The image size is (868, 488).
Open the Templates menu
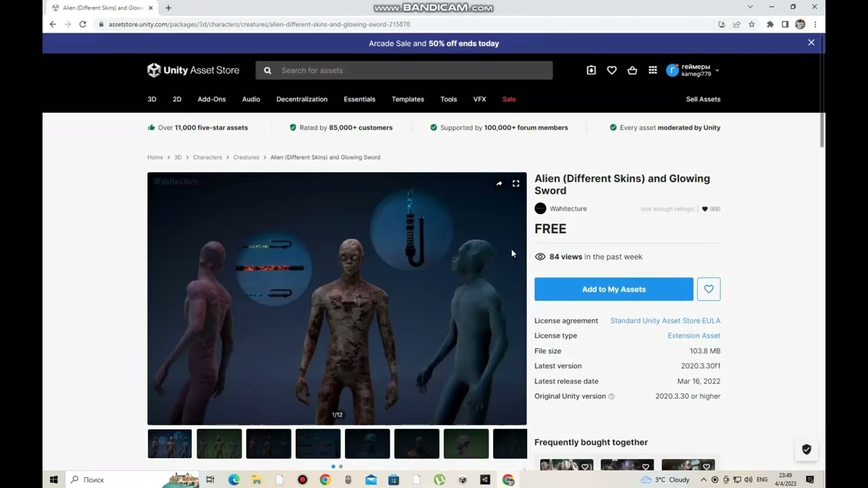coord(408,99)
